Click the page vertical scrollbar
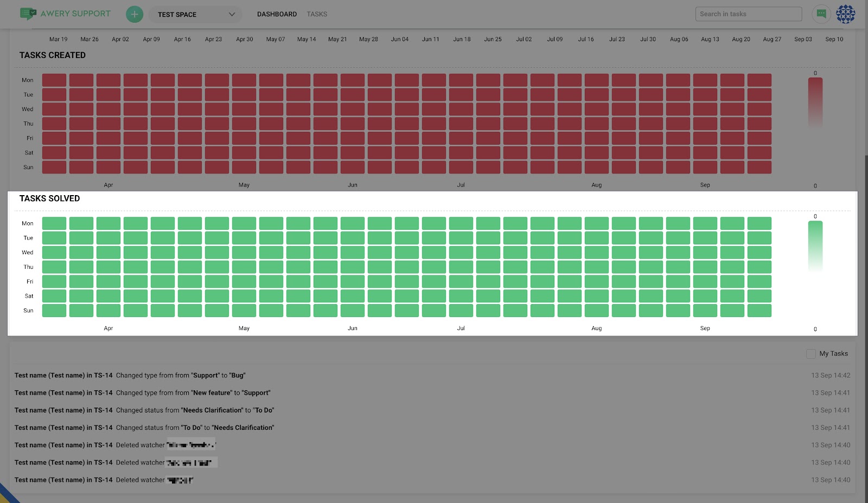This screenshot has width=868, height=503. (865, 325)
